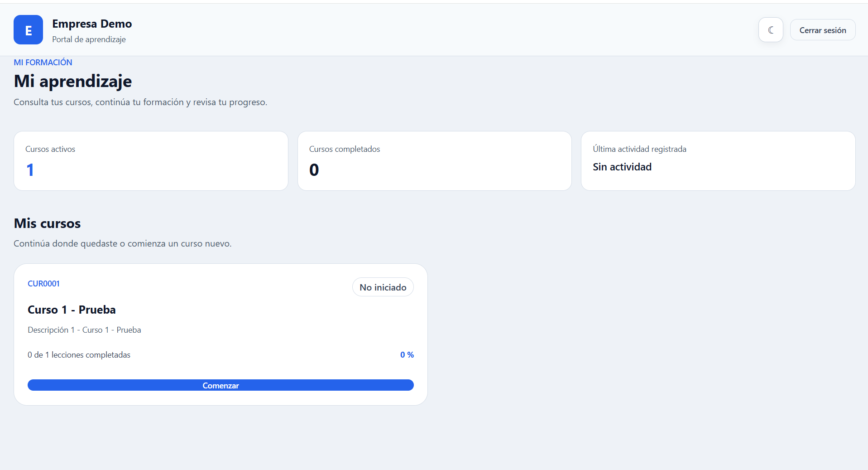Click the Última actividad registrada label

click(640, 149)
